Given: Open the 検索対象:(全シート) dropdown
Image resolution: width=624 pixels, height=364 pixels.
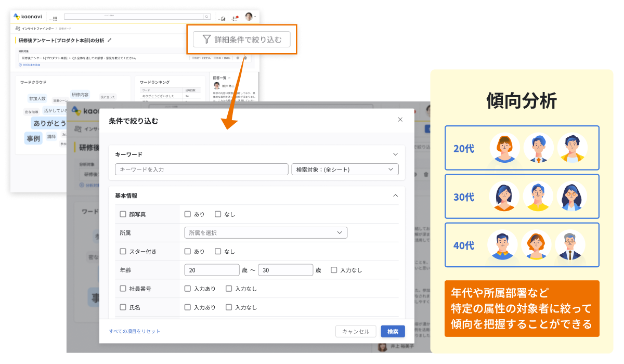Looking at the screenshot, I should (x=345, y=170).
